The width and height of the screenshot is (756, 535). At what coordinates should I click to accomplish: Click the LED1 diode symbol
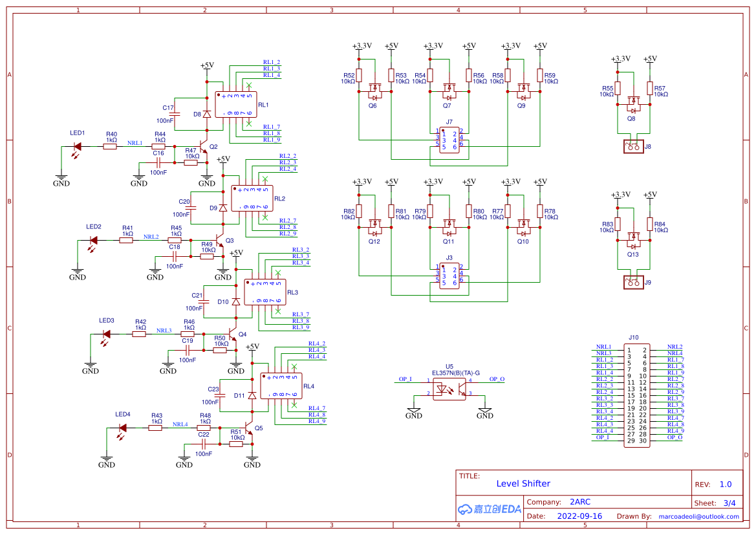77,146
